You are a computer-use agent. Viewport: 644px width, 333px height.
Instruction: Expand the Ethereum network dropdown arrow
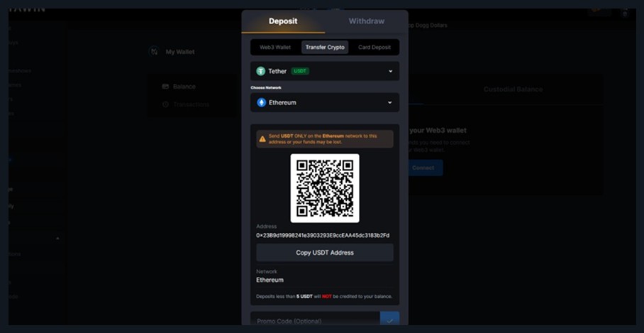[390, 102]
